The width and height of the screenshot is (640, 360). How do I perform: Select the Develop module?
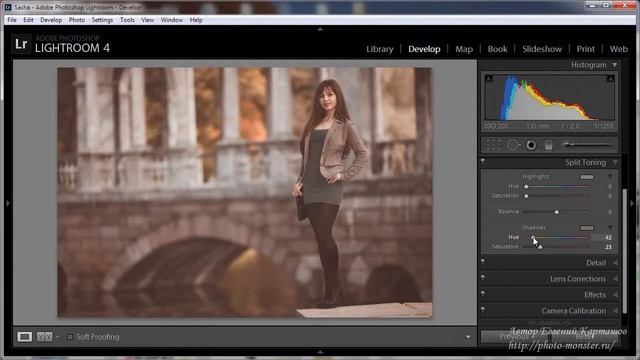(424, 49)
